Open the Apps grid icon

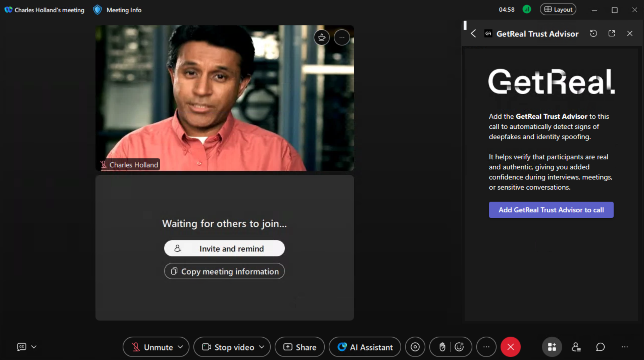tap(552, 347)
